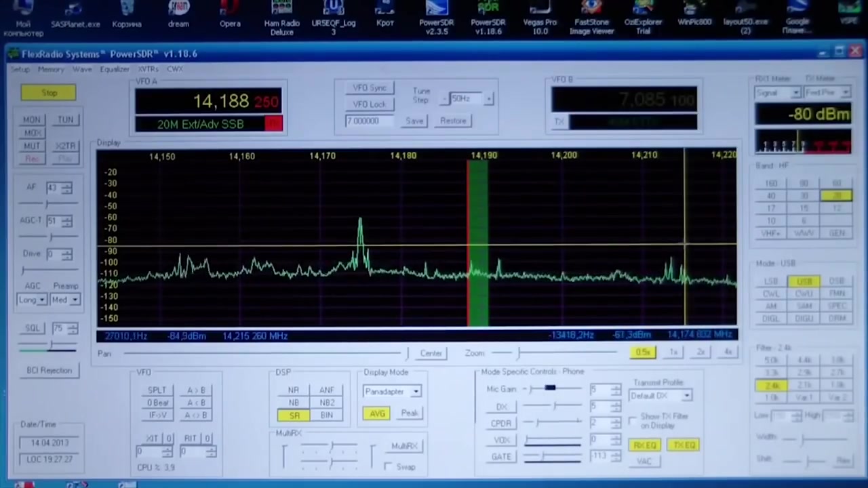Open the Setup menu

(20, 69)
